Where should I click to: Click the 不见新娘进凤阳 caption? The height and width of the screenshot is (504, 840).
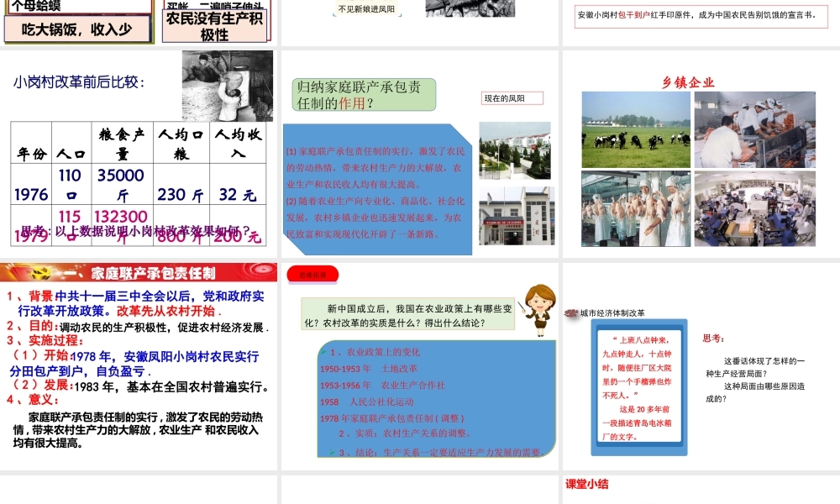tap(366, 9)
